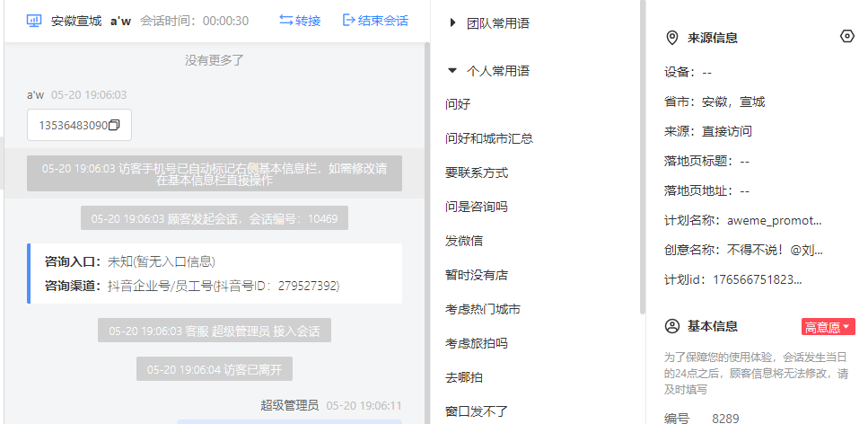Copy the phone number with the copy icon
This screenshot has height=424, width=868.
114,125
